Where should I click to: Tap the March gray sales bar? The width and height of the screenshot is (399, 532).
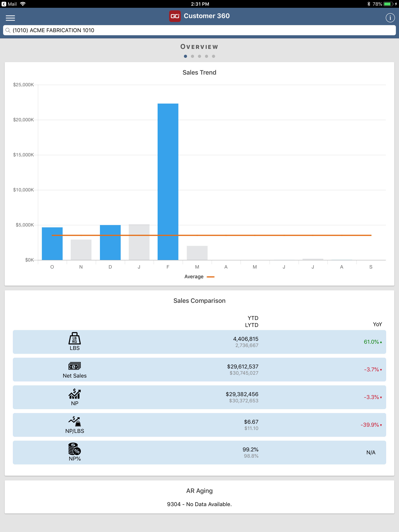(x=197, y=253)
